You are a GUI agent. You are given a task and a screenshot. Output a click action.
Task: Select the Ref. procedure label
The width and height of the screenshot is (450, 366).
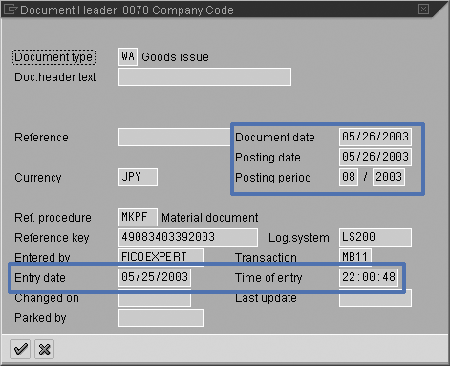point(53,218)
